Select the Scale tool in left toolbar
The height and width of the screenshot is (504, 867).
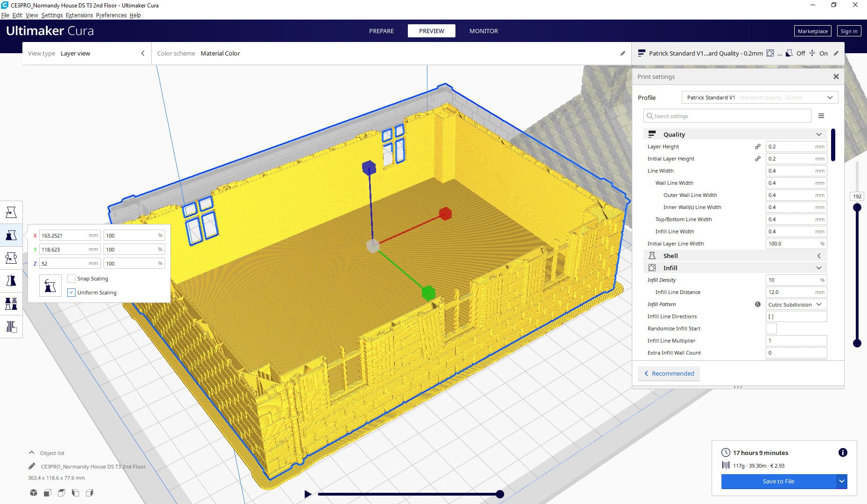pyautogui.click(x=11, y=235)
